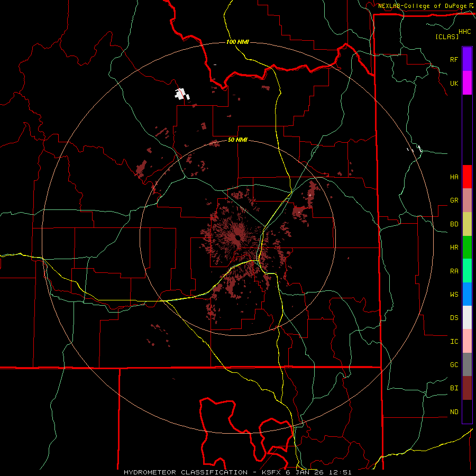476x476 pixels.
Task: Click the IC pink legend swatch
Action: coord(467,341)
